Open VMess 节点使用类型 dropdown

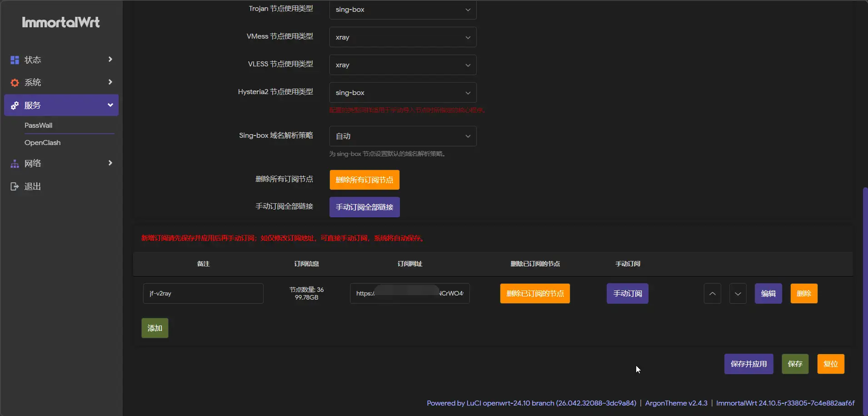pos(403,37)
